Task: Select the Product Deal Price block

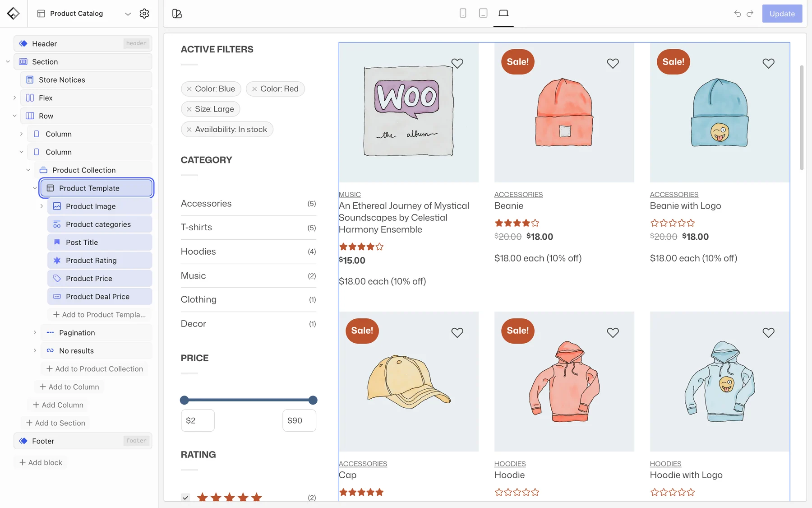Action: click(x=100, y=296)
